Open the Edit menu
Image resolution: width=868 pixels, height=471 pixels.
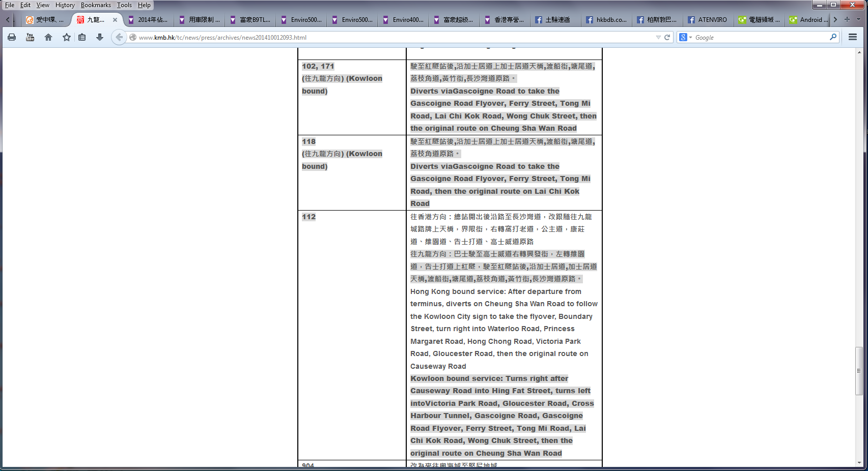[25, 5]
